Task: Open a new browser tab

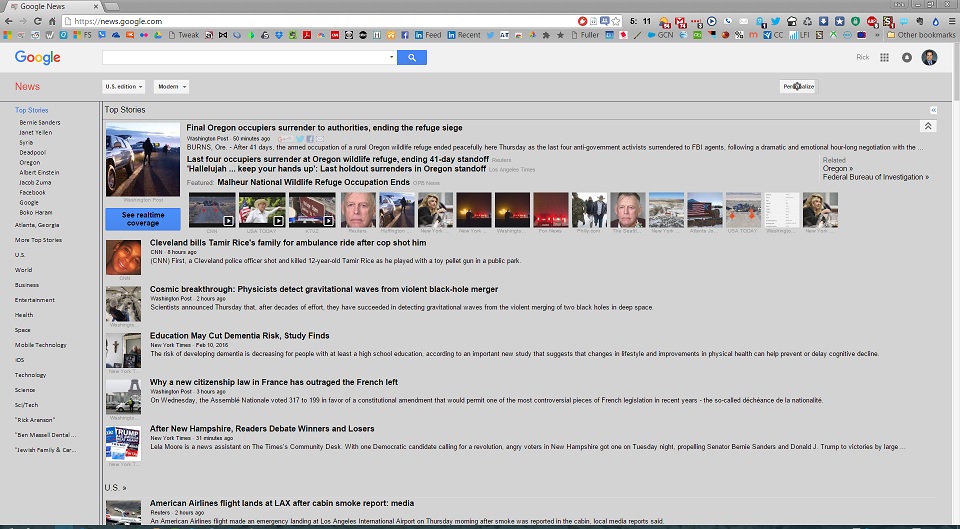Action: click(111, 6)
